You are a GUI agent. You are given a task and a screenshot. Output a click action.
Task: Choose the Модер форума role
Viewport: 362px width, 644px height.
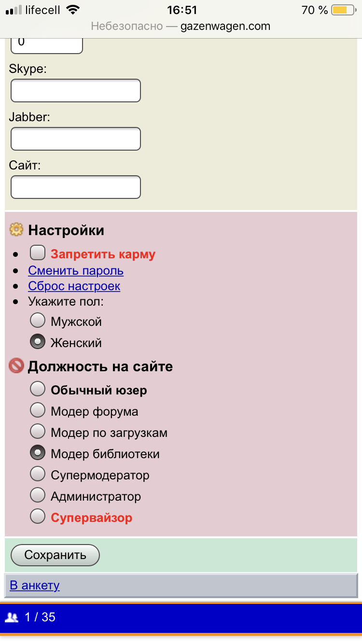click(38, 410)
